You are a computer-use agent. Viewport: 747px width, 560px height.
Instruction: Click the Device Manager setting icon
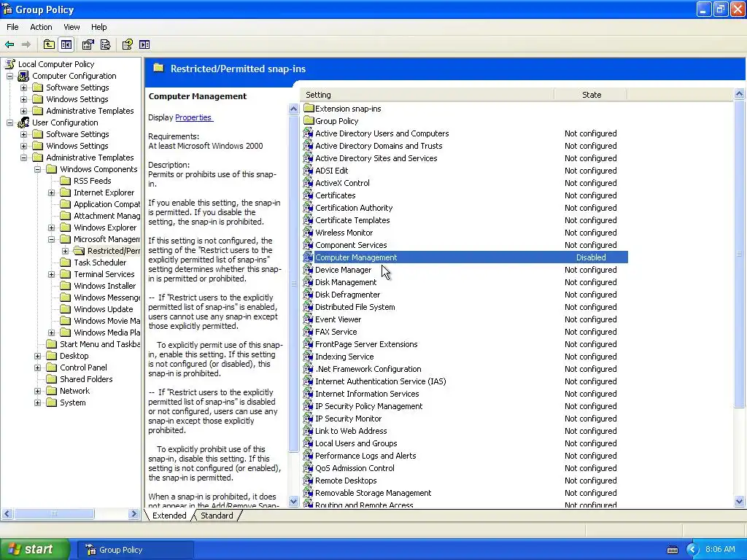click(x=309, y=270)
